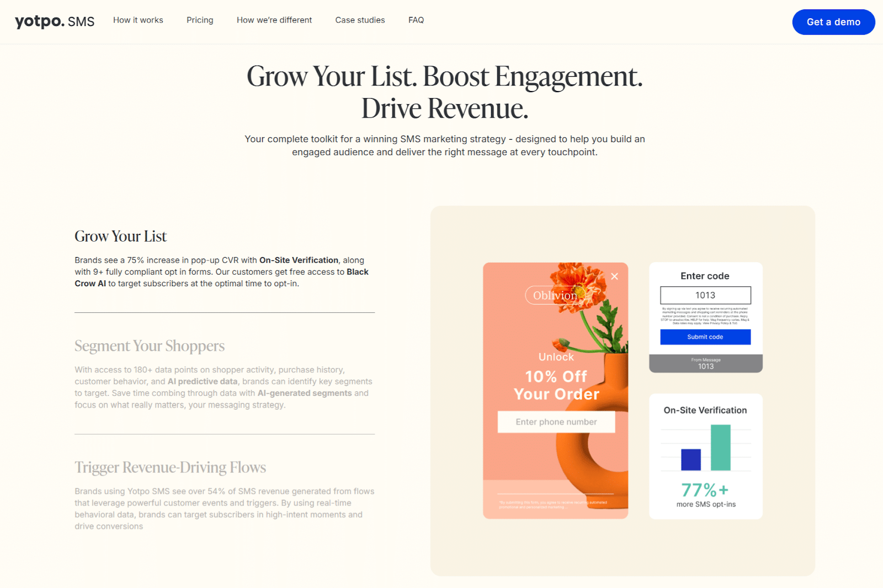Viewport: 883px width, 588px height.
Task: Jump to the FAQ section
Action: (x=416, y=20)
